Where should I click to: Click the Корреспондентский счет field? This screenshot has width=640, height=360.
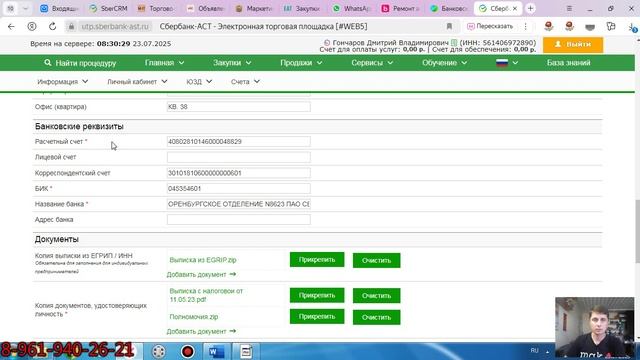point(239,173)
